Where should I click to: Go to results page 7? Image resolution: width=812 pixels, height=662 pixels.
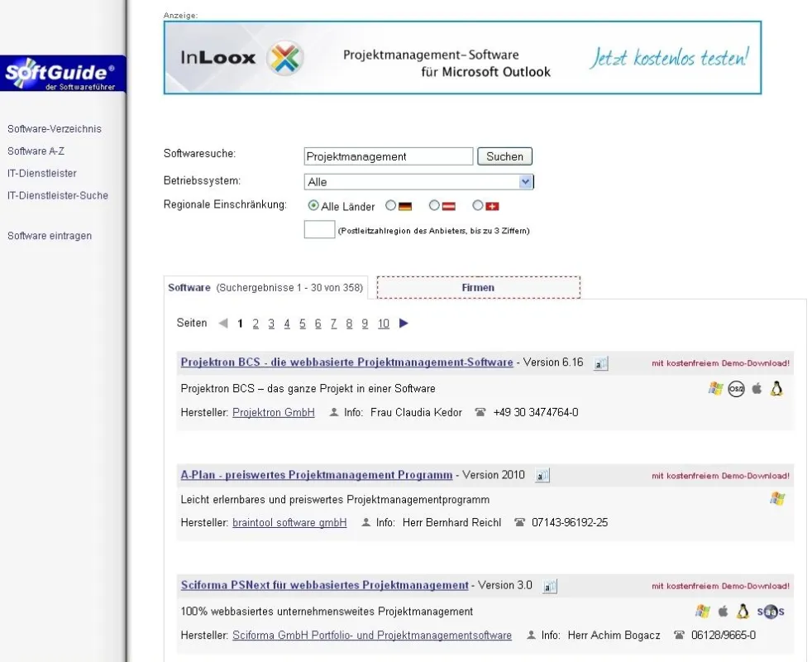tap(333, 324)
